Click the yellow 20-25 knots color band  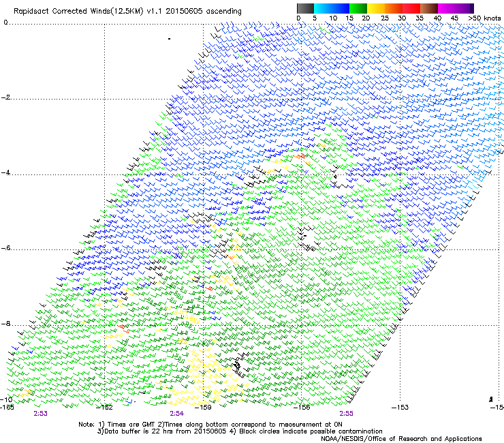pos(376,8)
